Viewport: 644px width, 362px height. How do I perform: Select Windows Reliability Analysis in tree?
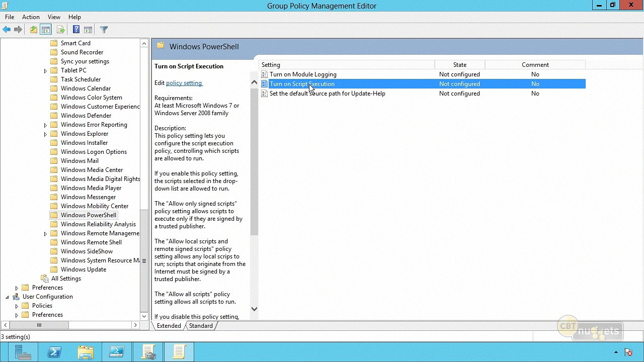98,224
